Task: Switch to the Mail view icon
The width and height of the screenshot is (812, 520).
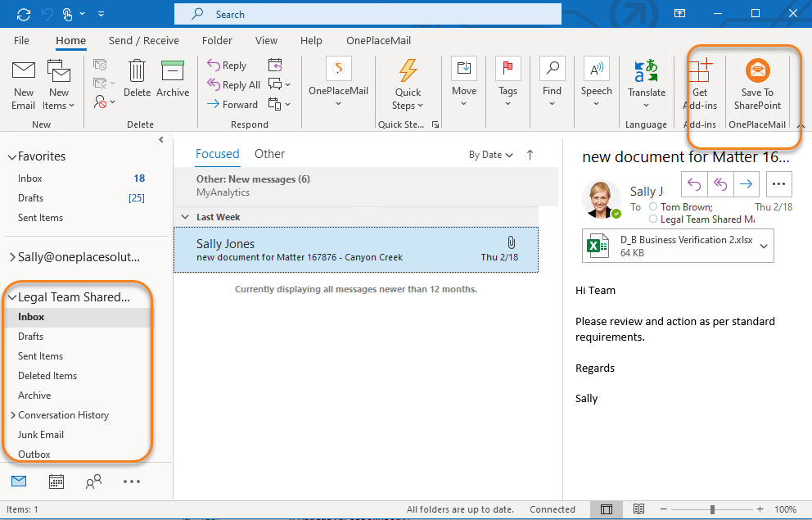Action: (19, 482)
